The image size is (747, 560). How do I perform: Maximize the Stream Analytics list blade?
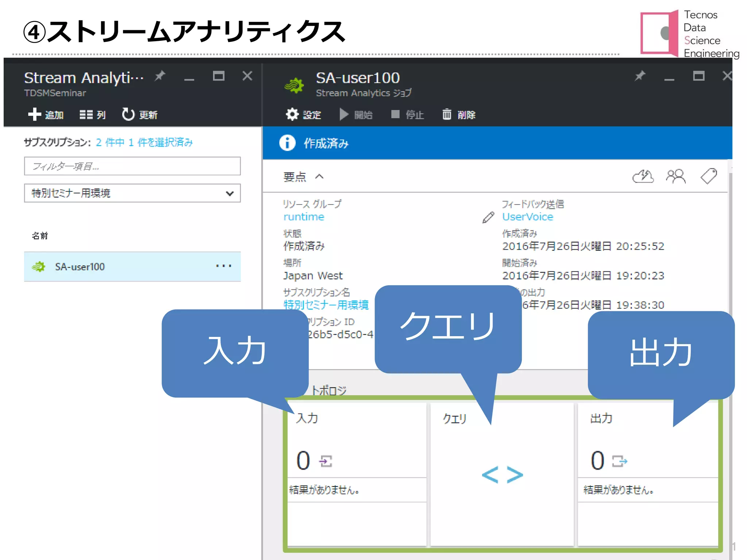point(218,76)
